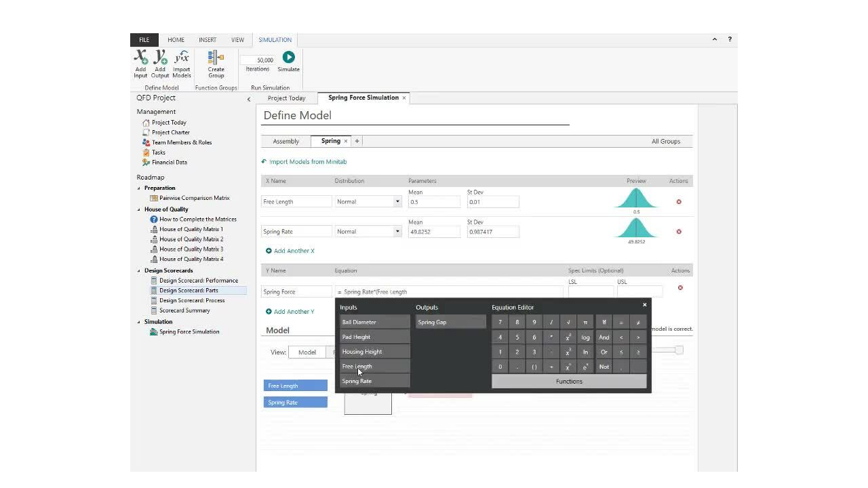Delete the Free Length input row

point(679,201)
